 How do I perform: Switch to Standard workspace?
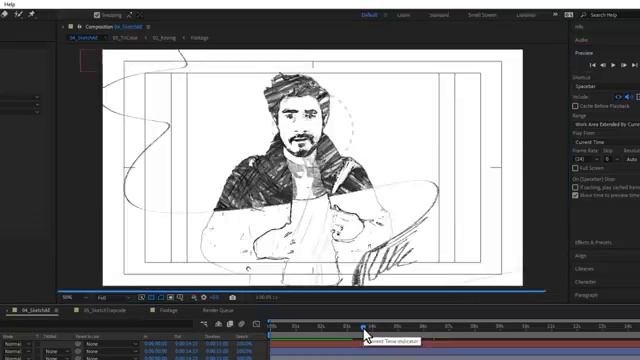(439, 15)
